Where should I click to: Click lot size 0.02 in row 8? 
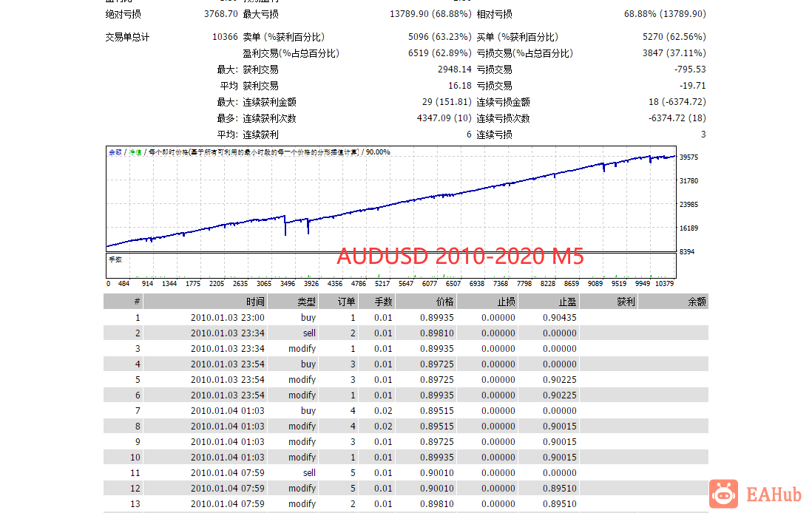[x=383, y=426]
